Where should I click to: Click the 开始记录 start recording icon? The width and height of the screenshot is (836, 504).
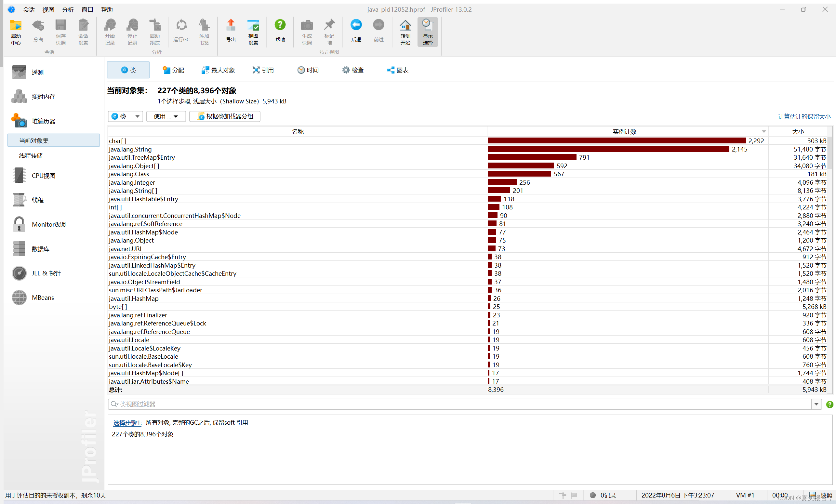point(110,32)
